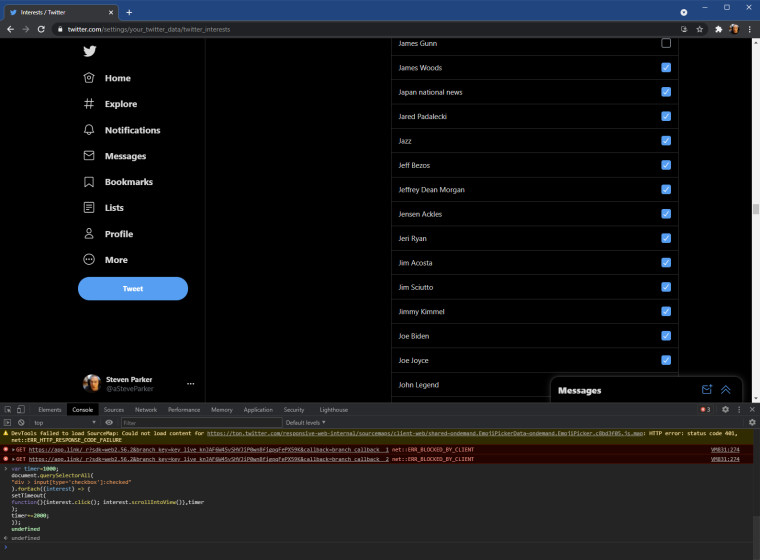Expand first GET error entry
The width and height of the screenshot is (760, 560).
coord(13,449)
